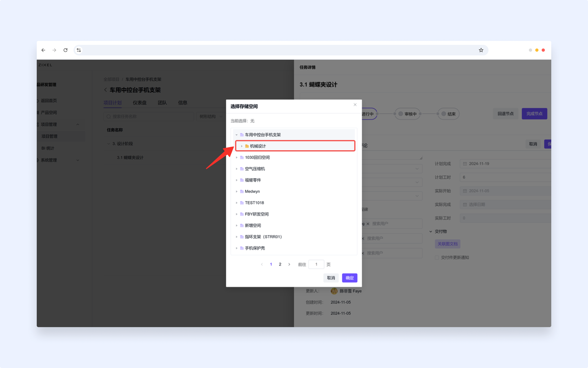Click 回退节点 button
This screenshot has height=368, width=588.
[x=505, y=114]
